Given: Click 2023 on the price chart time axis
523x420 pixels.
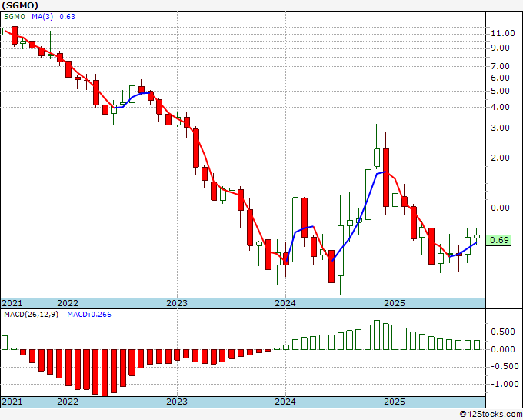Looking at the screenshot, I should 177,303.
